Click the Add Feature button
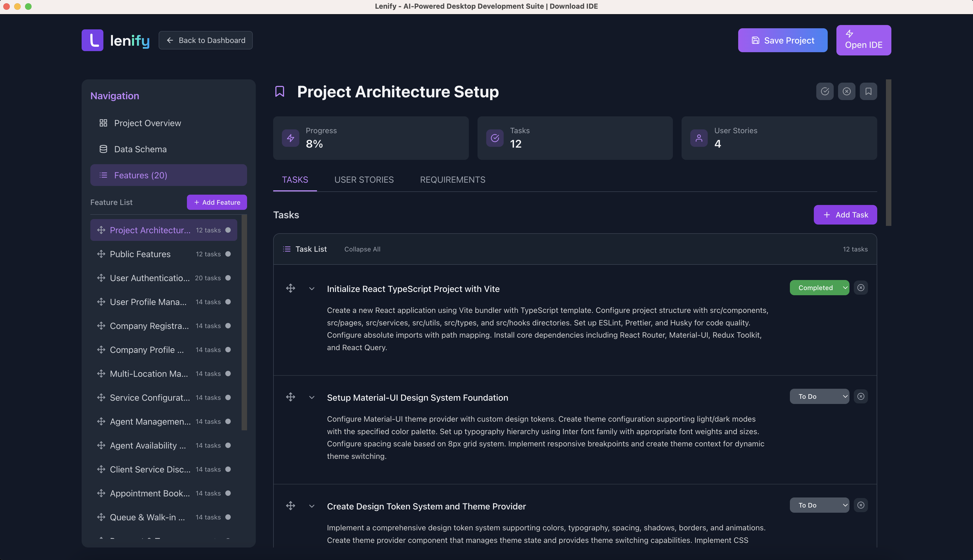Screen dimensions: 973x560 click(217, 202)
